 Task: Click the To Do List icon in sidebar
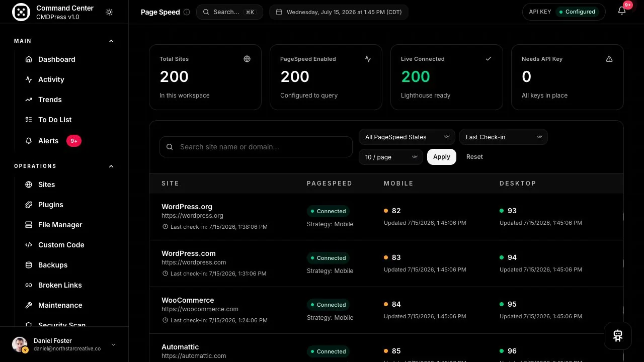pyautogui.click(x=29, y=120)
